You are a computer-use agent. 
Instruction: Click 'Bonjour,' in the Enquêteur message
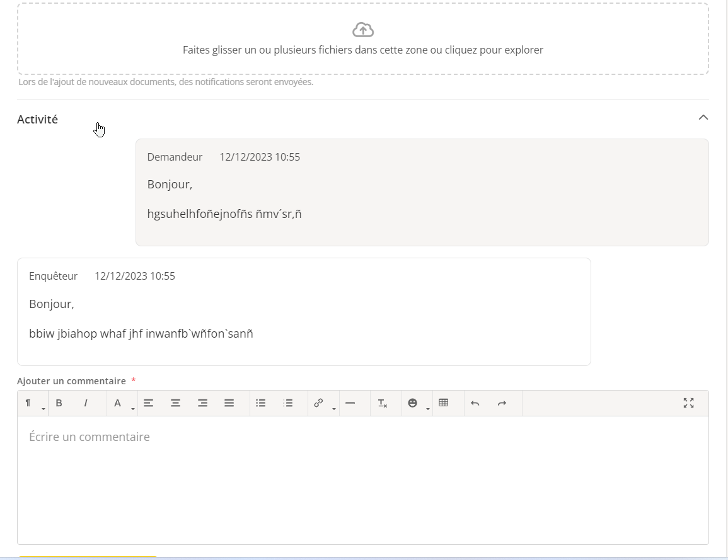pyautogui.click(x=52, y=304)
